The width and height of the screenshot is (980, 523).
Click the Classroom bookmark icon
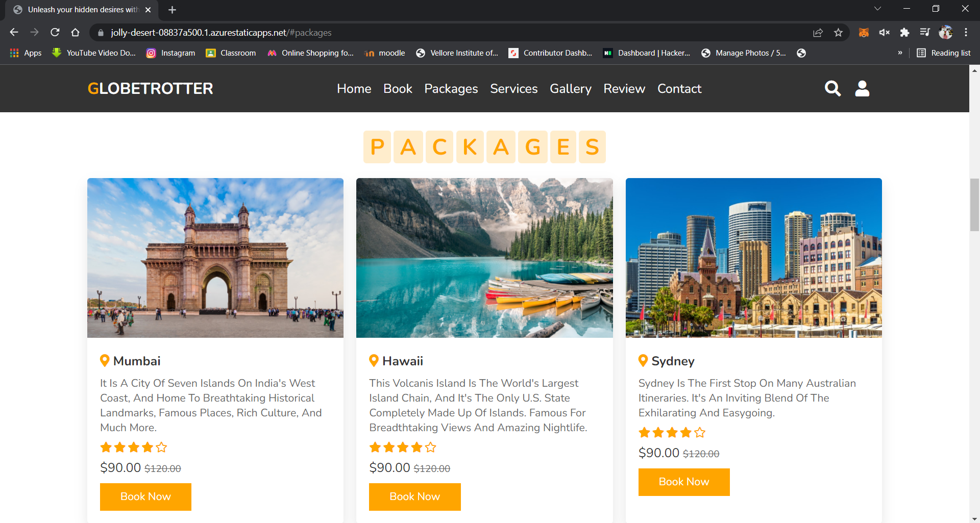click(x=211, y=53)
